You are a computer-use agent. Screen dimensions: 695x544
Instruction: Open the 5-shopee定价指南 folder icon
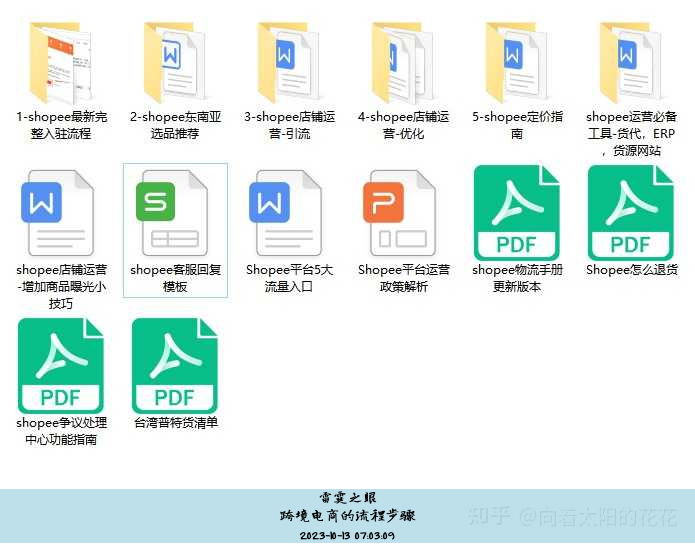(517, 63)
